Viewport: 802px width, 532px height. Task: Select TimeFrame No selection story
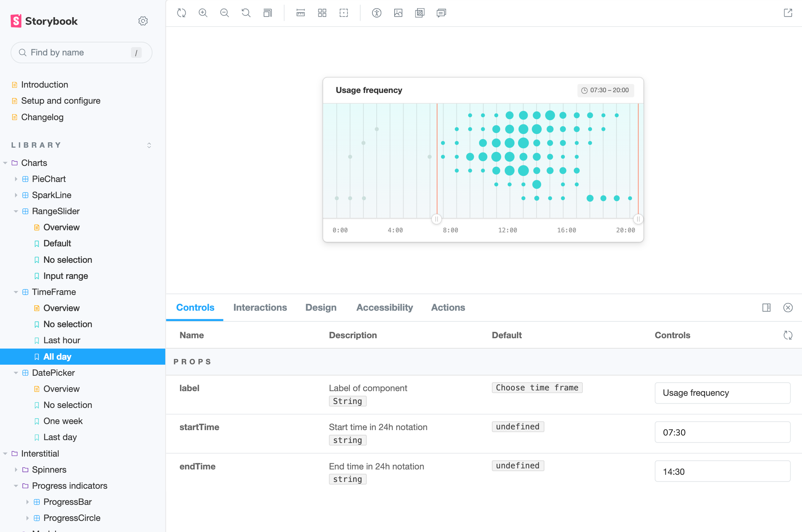[x=68, y=324]
